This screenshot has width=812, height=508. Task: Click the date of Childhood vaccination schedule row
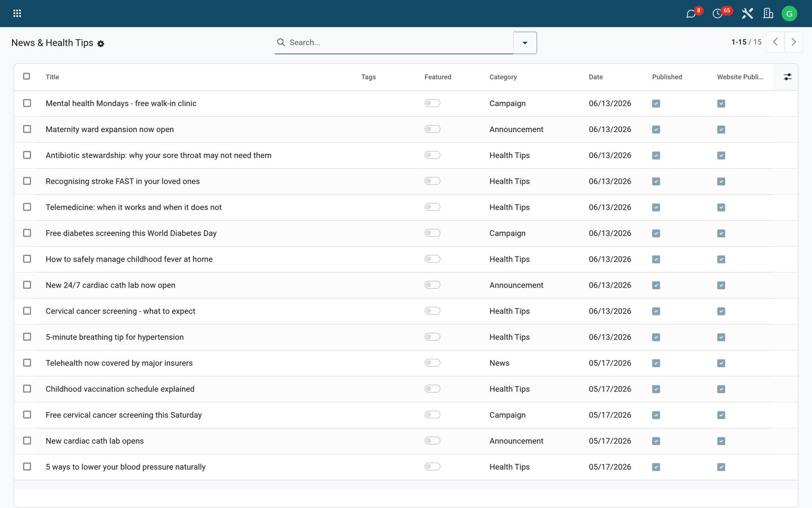point(610,389)
